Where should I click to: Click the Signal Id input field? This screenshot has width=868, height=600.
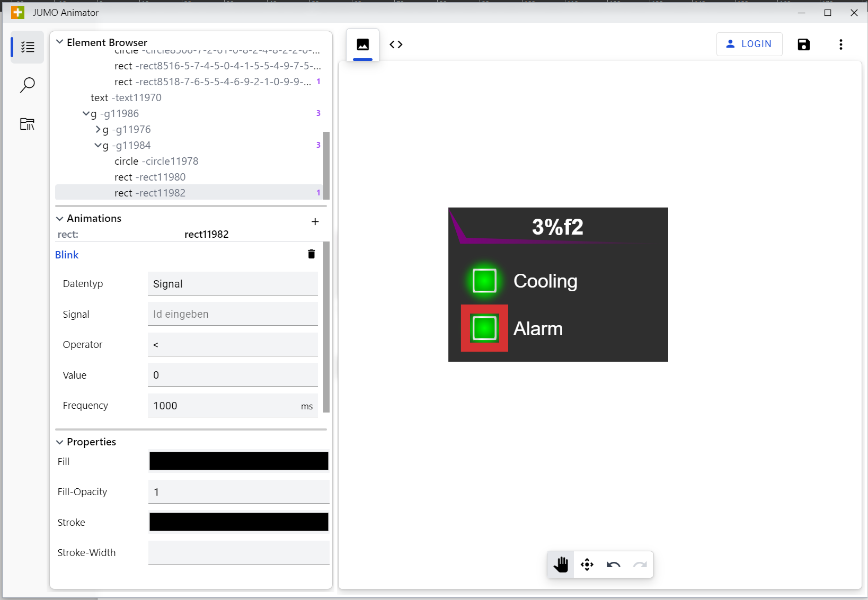point(233,314)
